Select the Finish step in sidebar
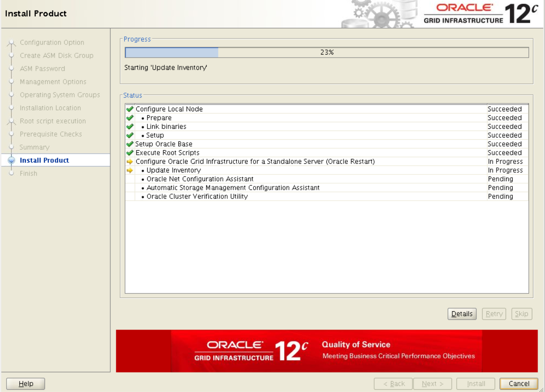 [28, 173]
